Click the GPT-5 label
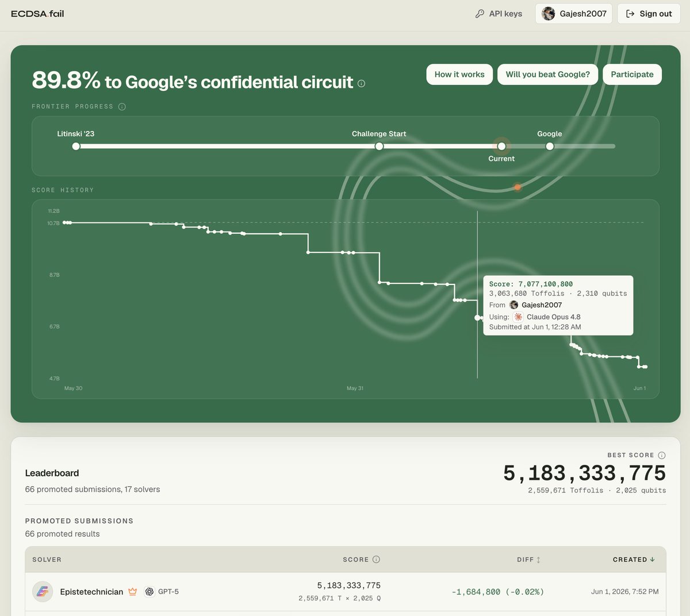Viewport: 690px width, 616px height. coord(168,591)
